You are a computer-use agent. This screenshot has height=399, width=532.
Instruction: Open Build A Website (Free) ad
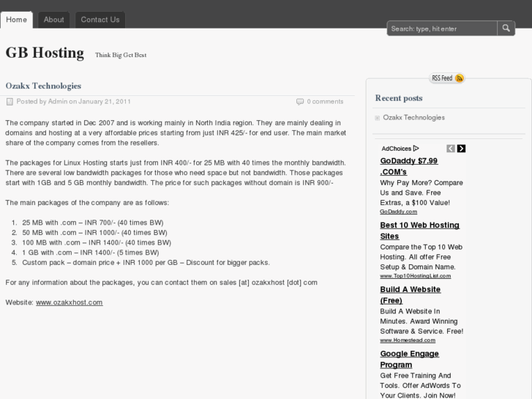point(411,295)
